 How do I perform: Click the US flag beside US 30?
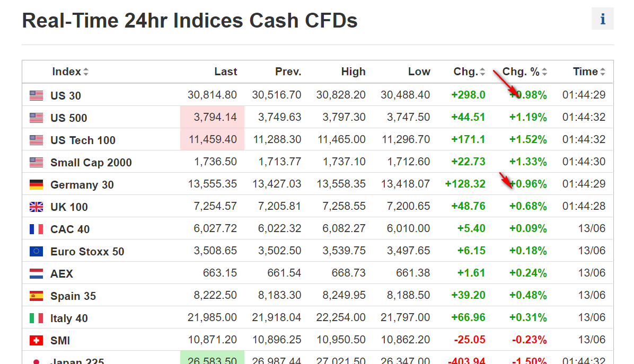36,95
